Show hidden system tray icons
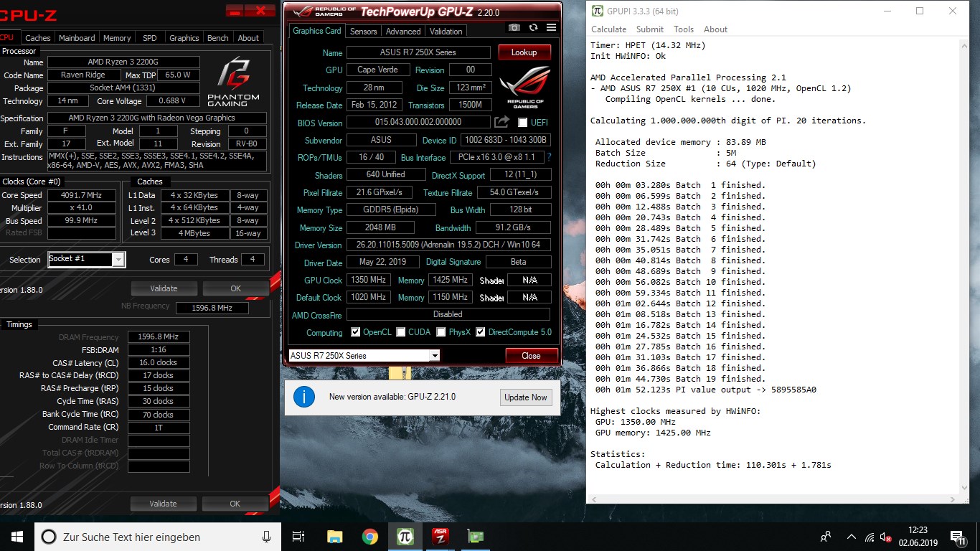 (x=851, y=536)
